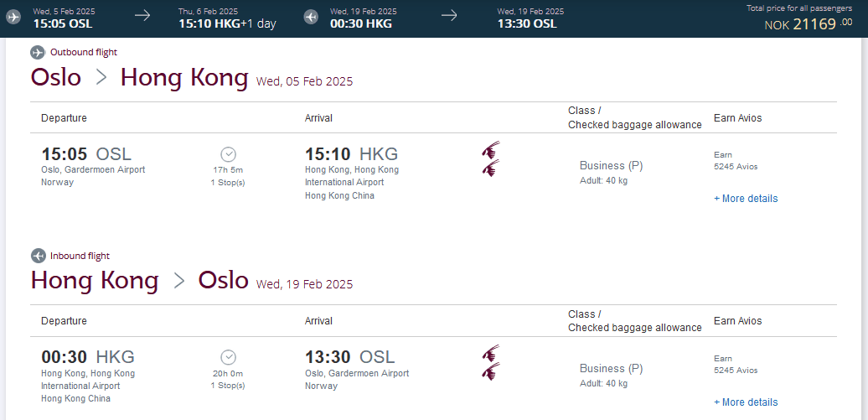This screenshot has height=420, width=868.
Task: Click outbound Business (P) class label
Action: tap(611, 165)
